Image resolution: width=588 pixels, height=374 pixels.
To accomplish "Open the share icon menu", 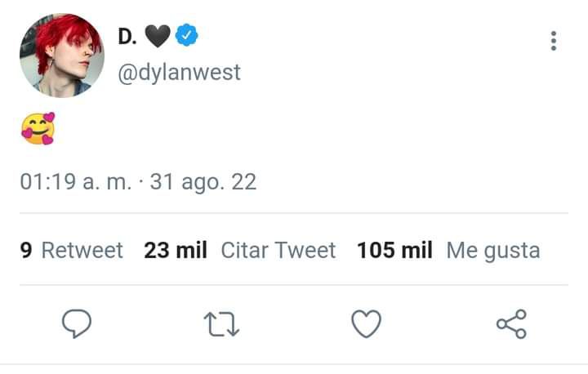I will [x=511, y=324].
